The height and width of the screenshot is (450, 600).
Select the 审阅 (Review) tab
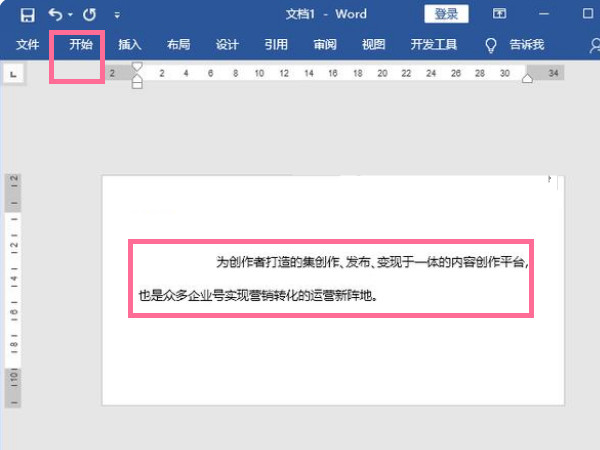(325, 45)
